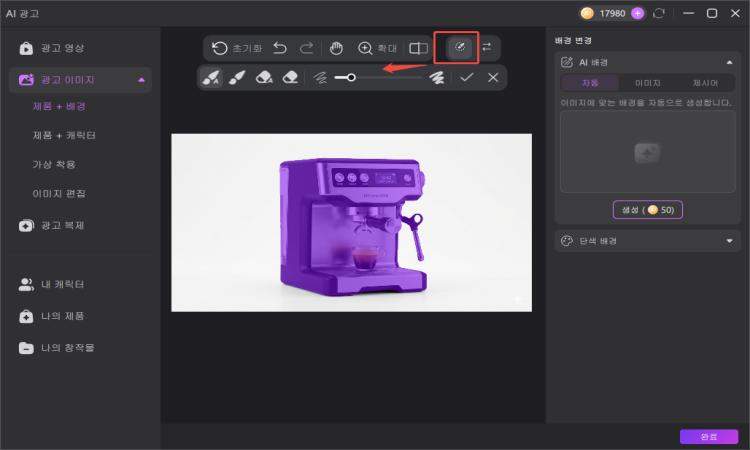Select the AI auto eraser tool
Viewport: 750px width, 450px height.
[x=264, y=77]
